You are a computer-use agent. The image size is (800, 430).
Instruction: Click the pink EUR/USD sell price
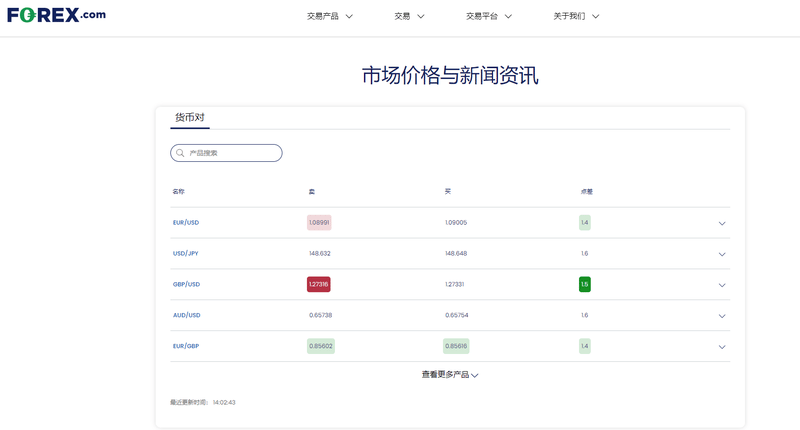319,223
